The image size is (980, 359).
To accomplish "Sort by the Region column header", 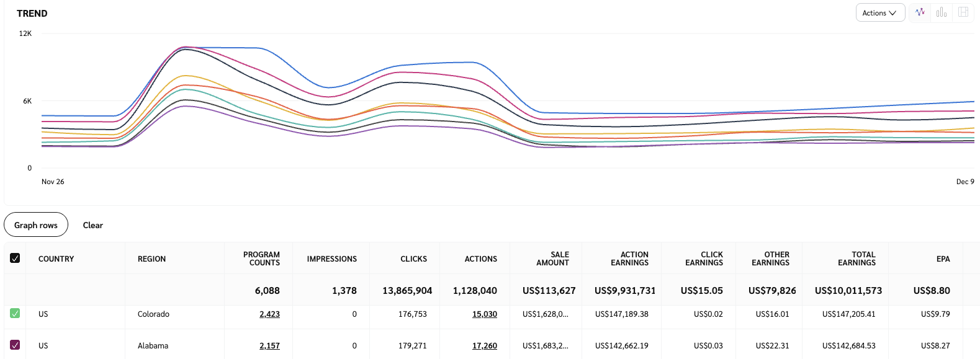I will click(x=151, y=259).
